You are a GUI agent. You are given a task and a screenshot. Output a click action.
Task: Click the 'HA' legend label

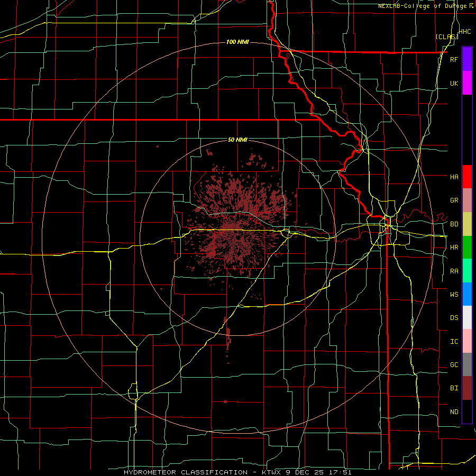pos(454,177)
